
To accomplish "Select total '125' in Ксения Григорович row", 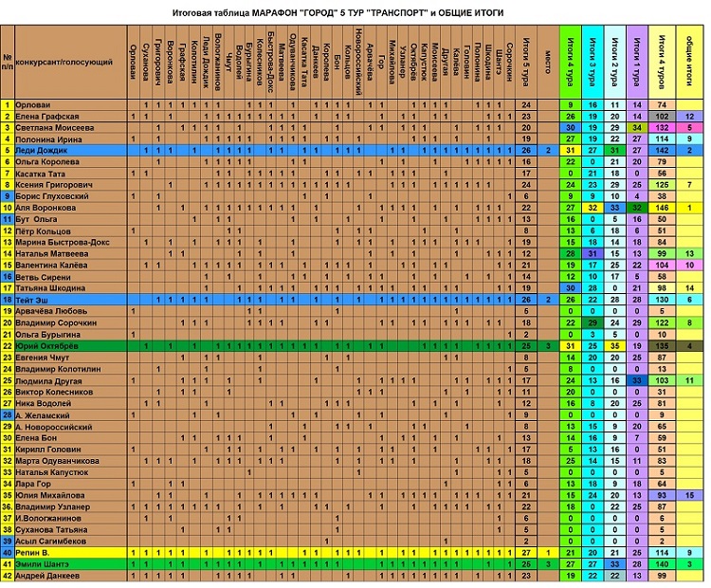I will pos(662,185).
